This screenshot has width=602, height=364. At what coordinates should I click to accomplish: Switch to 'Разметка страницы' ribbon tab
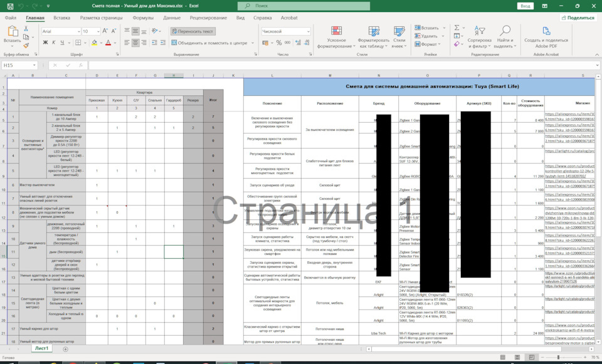[x=101, y=18]
